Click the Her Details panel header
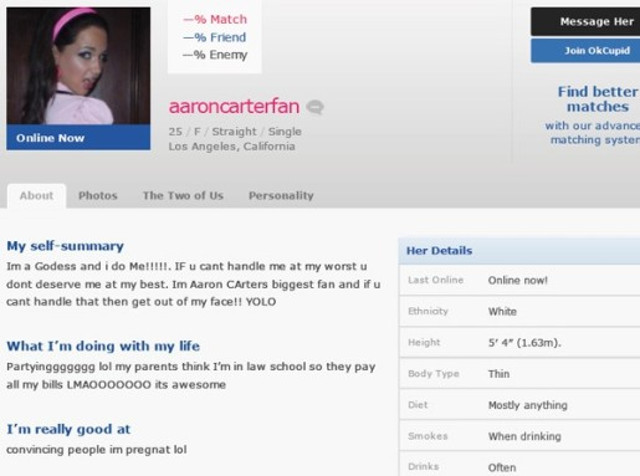The image size is (640, 476). click(440, 250)
